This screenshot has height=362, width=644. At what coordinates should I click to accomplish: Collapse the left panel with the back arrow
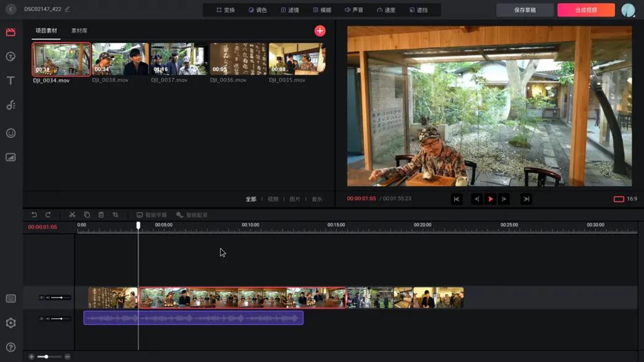pos(10,10)
